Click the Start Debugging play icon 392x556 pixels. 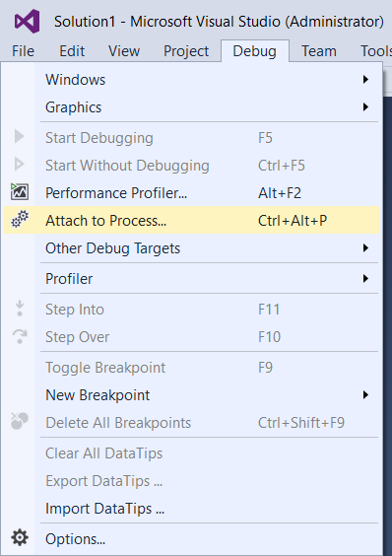19,136
